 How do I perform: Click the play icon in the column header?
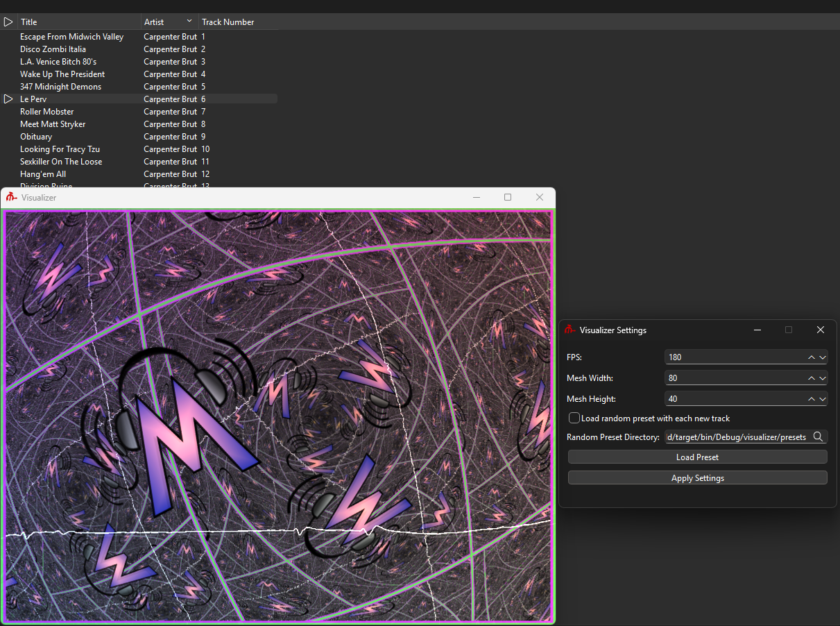tap(8, 22)
